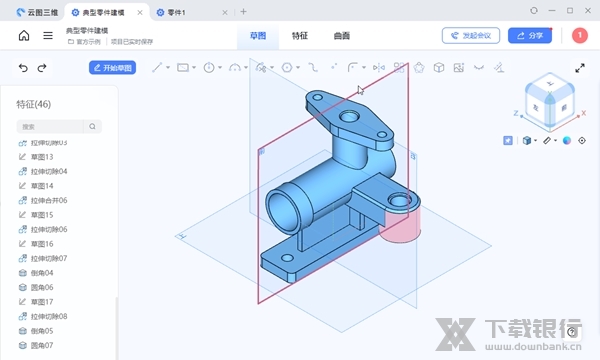Switch to the 特征 tab
Image resolution: width=600 pixels, height=360 pixels.
click(300, 36)
